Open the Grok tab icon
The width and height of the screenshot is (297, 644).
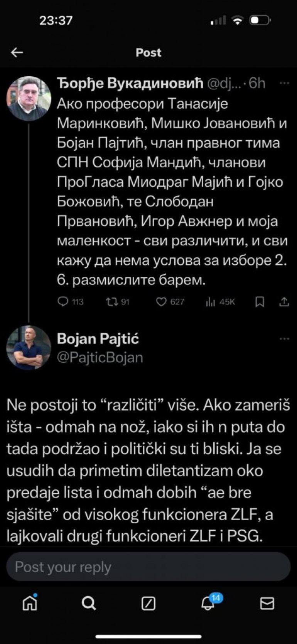click(x=148, y=603)
